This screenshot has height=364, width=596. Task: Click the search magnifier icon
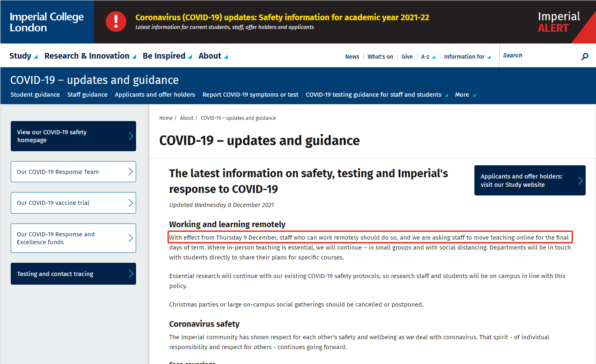[584, 56]
